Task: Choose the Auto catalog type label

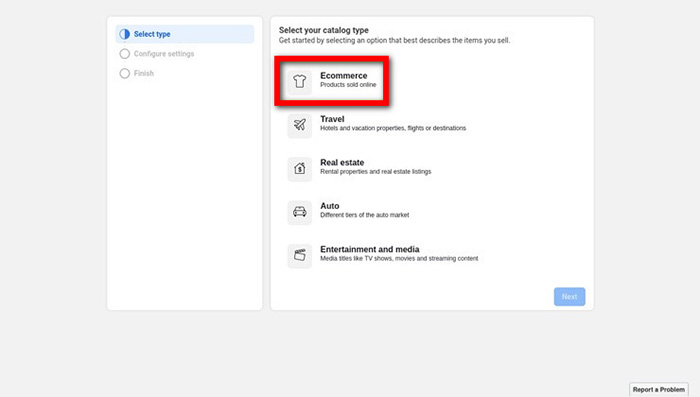Action: pos(329,206)
